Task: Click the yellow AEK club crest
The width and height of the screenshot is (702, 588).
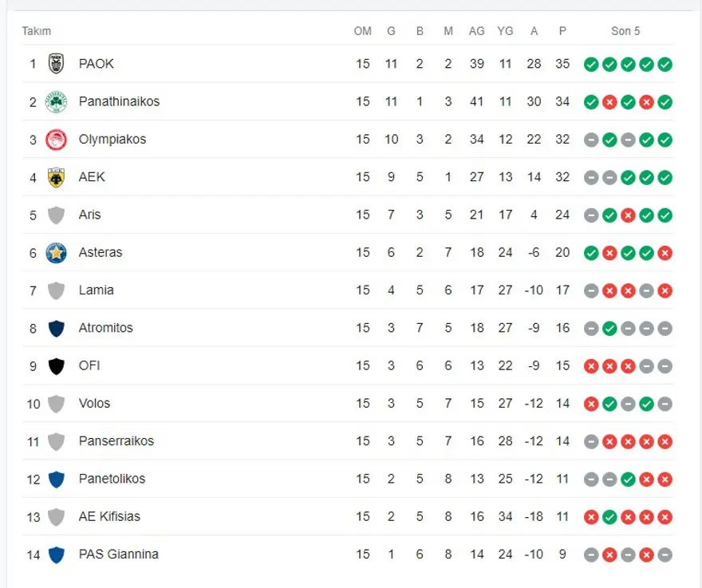Action: (x=56, y=177)
